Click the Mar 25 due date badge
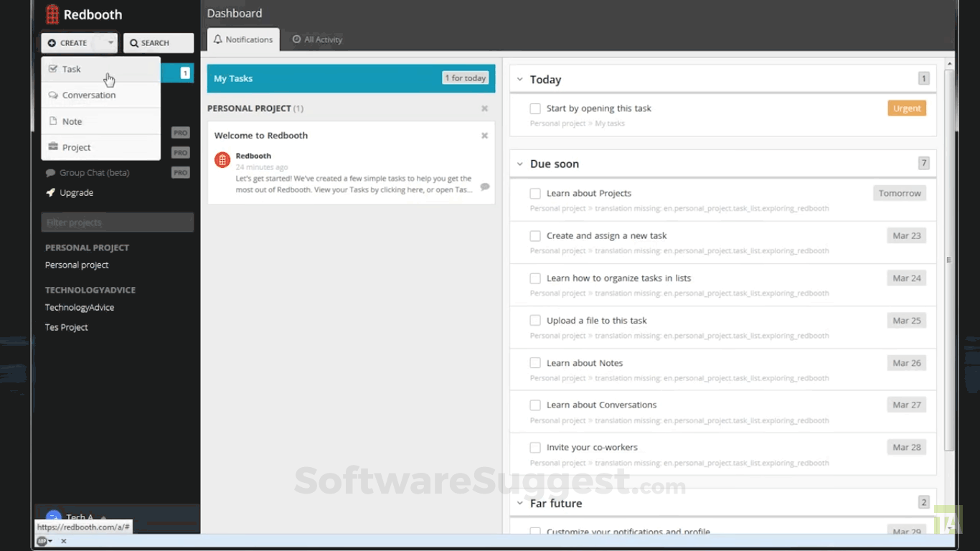 pos(907,320)
